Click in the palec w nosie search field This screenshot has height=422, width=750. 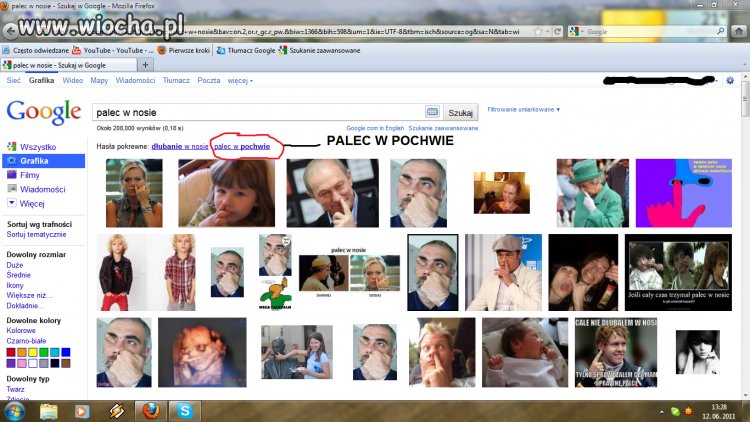258,112
